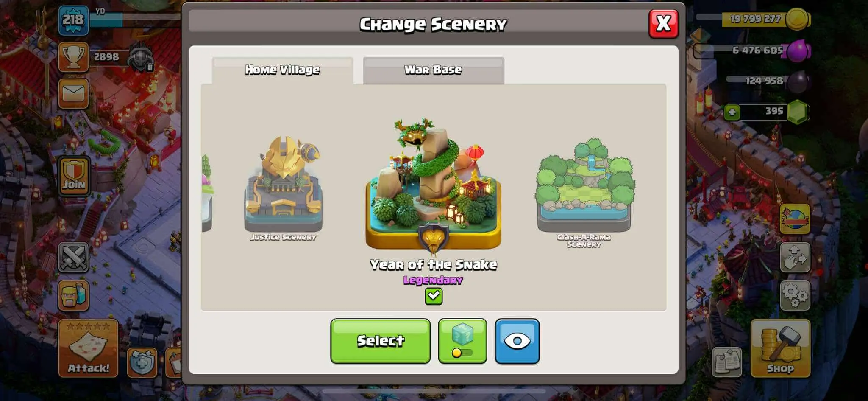
Task: Open the crossed swords battle log icon
Action: pyautogui.click(x=73, y=257)
